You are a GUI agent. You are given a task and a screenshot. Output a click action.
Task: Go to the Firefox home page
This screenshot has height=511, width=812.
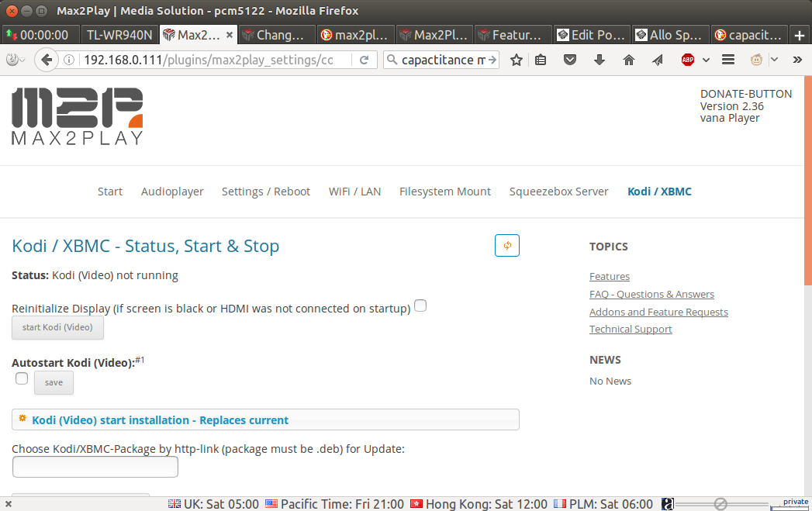coord(629,60)
